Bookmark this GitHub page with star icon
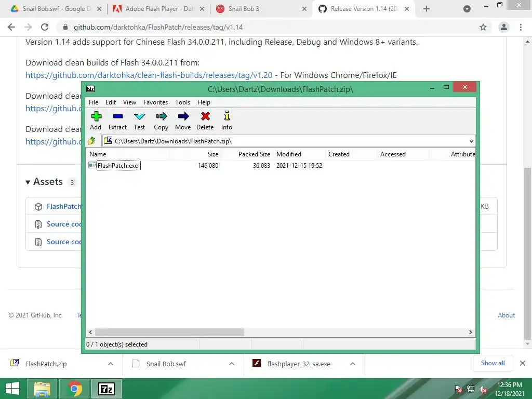The image size is (532, 399). click(483, 27)
